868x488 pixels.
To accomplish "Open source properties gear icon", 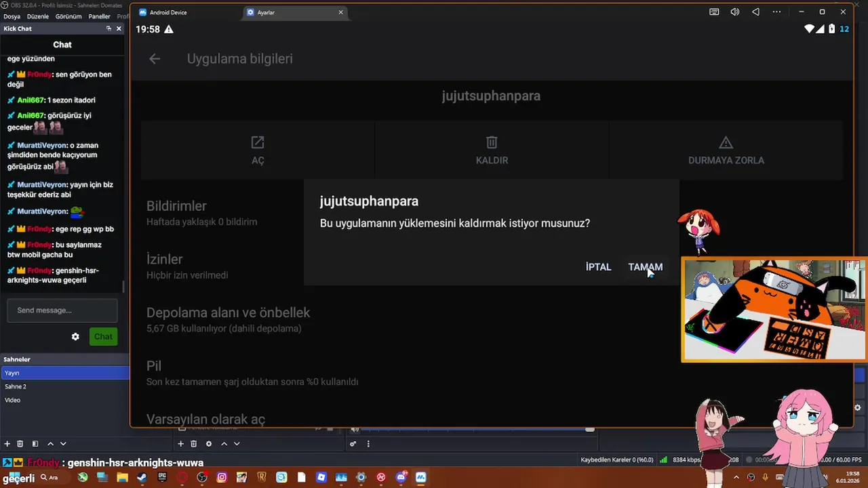I will click(209, 444).
